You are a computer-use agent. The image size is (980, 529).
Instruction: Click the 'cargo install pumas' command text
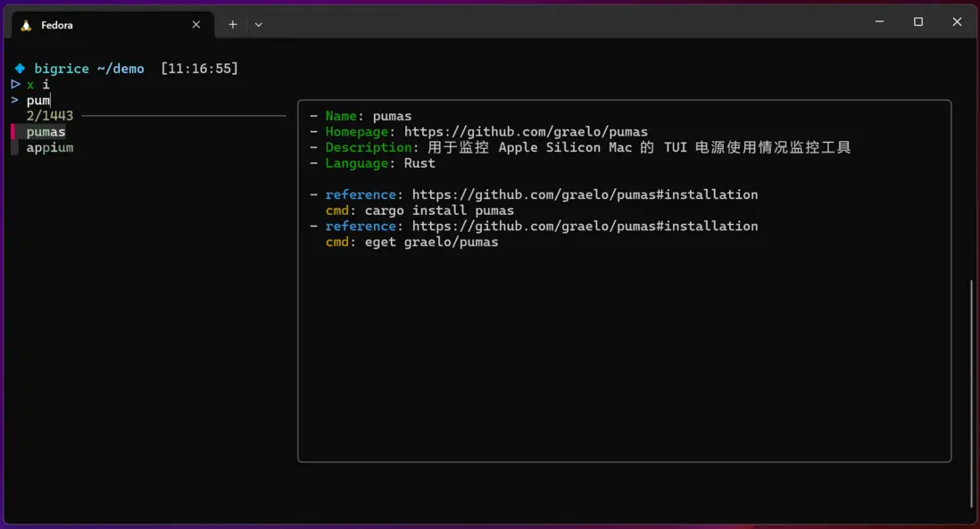[439, 211]
